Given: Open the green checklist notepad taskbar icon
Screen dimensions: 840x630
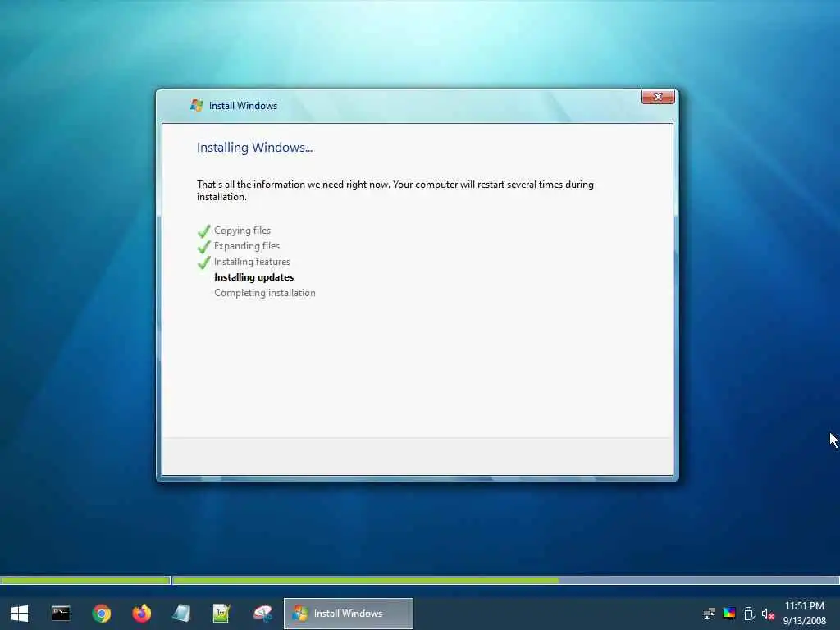Looking at the screenshot, I should click(x=221, y=614).
